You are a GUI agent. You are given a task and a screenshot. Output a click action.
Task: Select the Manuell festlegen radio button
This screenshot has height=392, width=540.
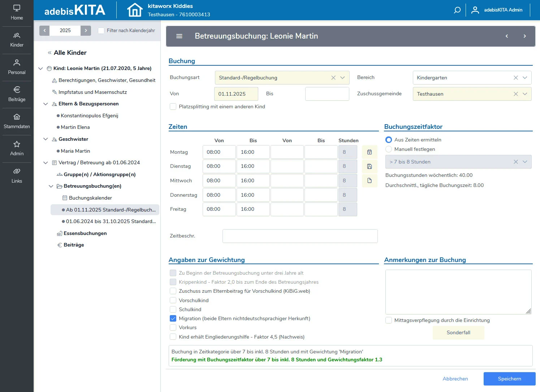pos(389,149)
